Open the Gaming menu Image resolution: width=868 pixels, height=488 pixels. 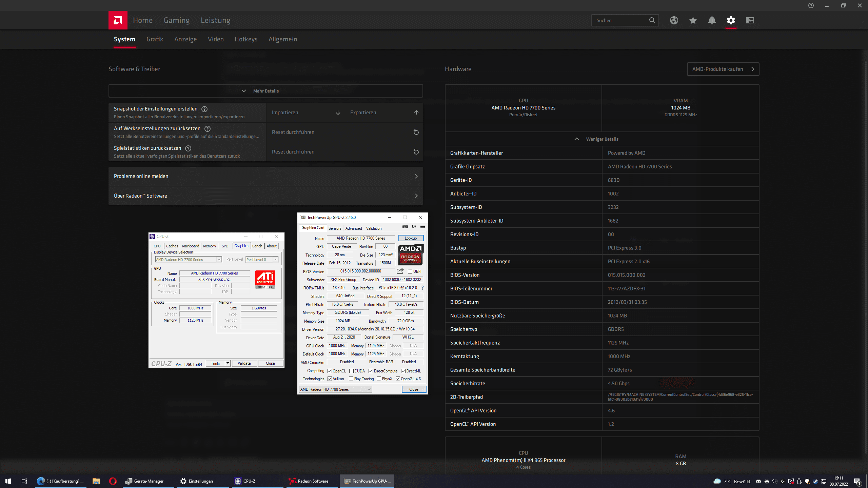[x=177, y=20]
